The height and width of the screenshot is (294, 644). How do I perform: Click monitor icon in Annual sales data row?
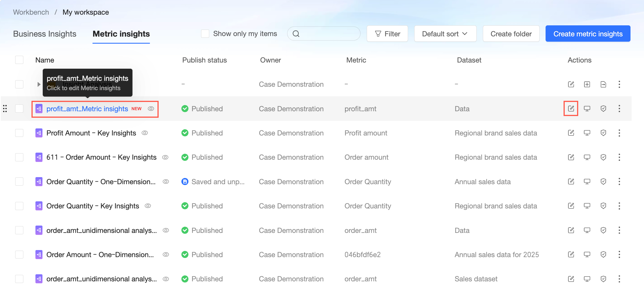click(x=587, y=181)
